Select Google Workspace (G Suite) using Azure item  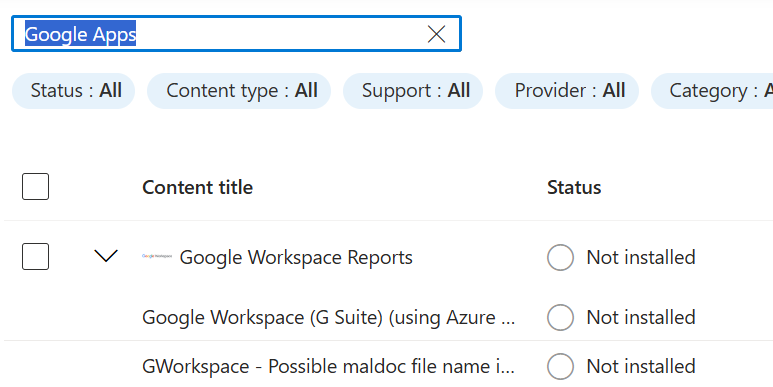pos(328,317)
